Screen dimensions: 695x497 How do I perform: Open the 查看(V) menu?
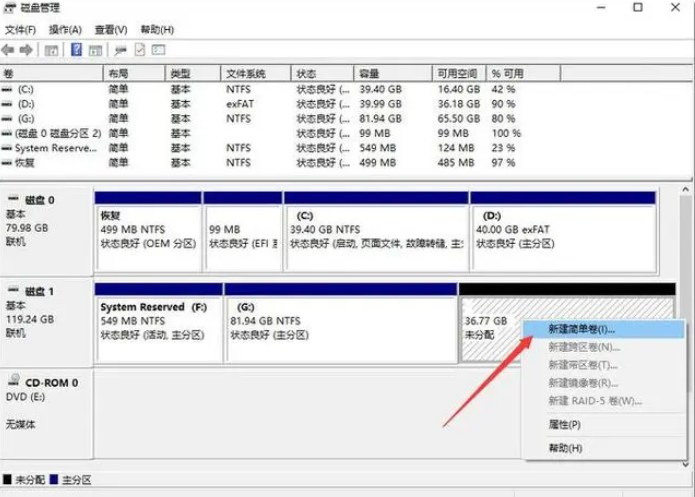pyautogui.click(x=111, y=30)
